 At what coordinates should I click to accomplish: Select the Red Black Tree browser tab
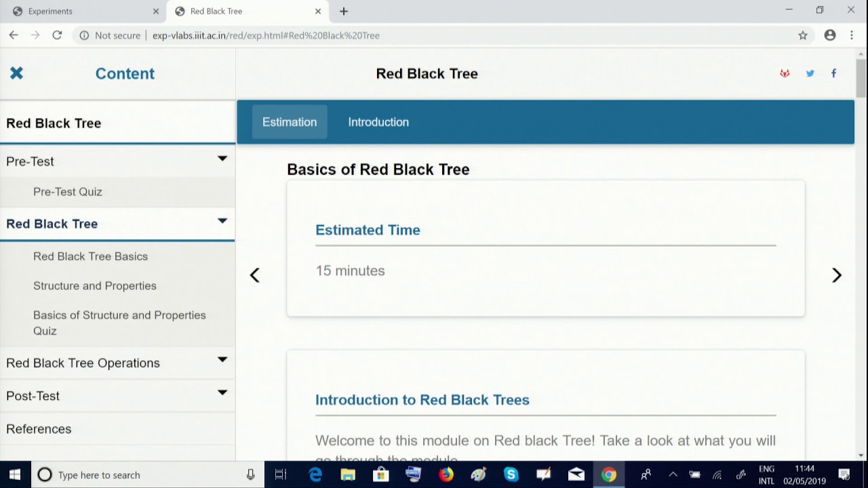[248, 11]
